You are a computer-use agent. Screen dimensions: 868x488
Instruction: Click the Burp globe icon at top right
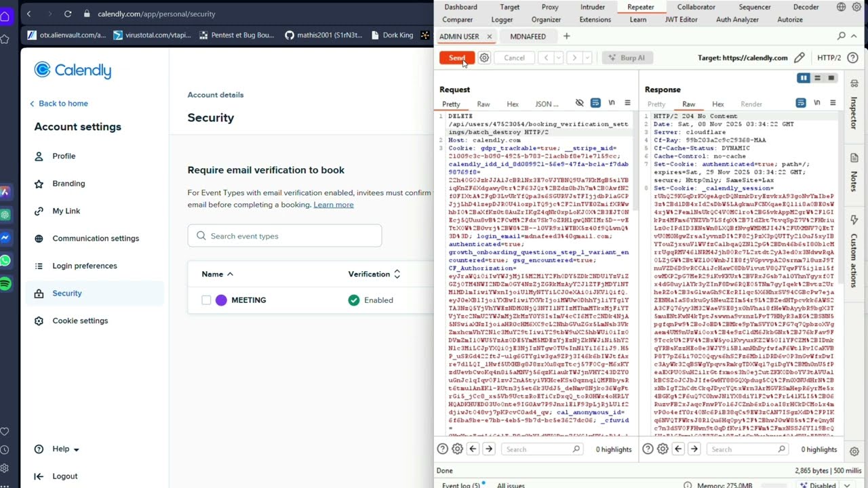click(841, 7)
